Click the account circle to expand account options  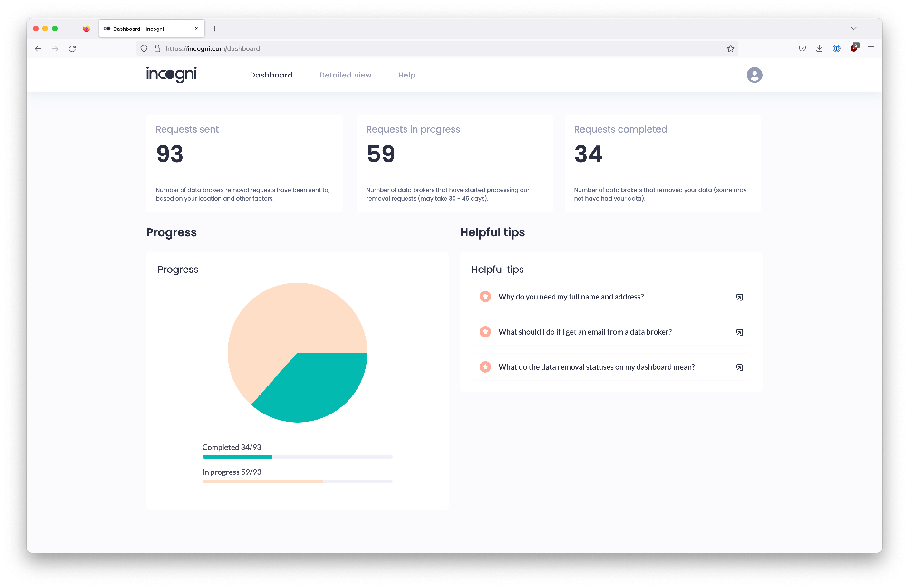point(754,75)
